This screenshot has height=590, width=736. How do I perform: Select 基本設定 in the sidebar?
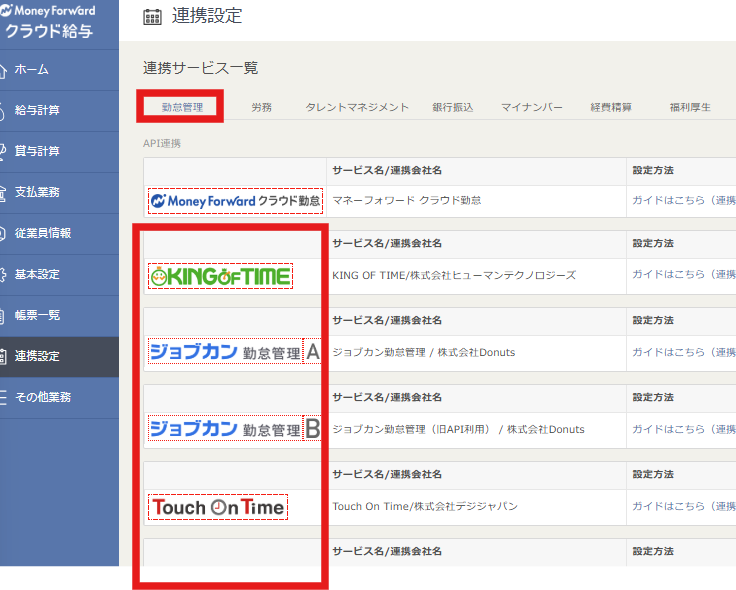37,275
